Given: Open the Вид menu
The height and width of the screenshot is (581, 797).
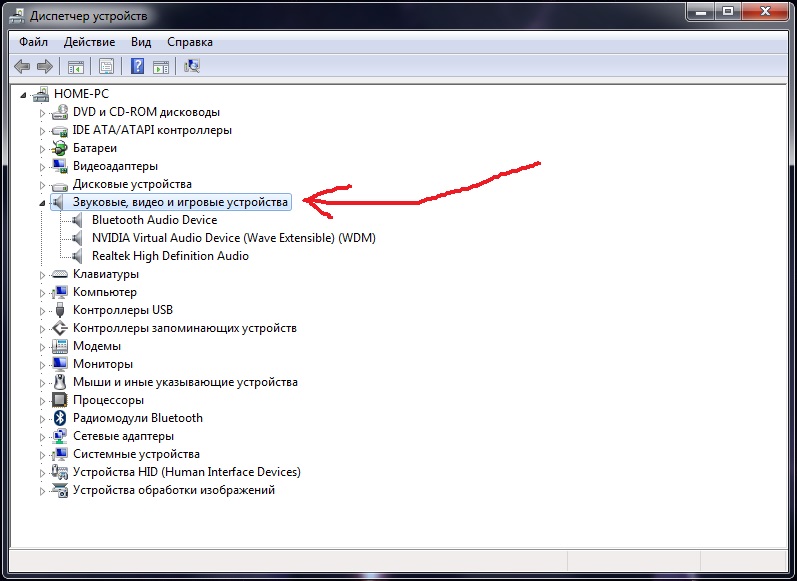Looking at the screenshot, I should [x=141, y=42].
